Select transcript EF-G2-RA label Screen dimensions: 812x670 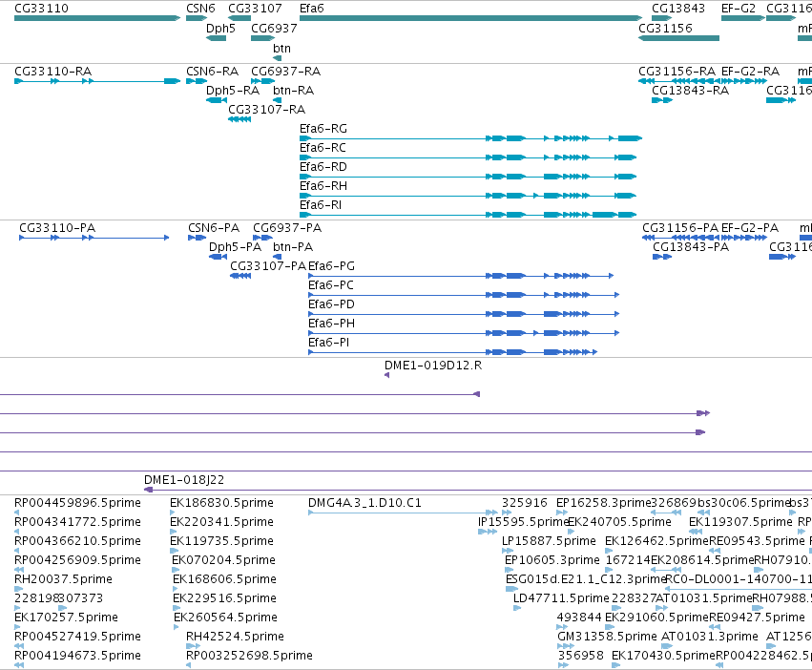pyautogui.click(x=750, y=71)
